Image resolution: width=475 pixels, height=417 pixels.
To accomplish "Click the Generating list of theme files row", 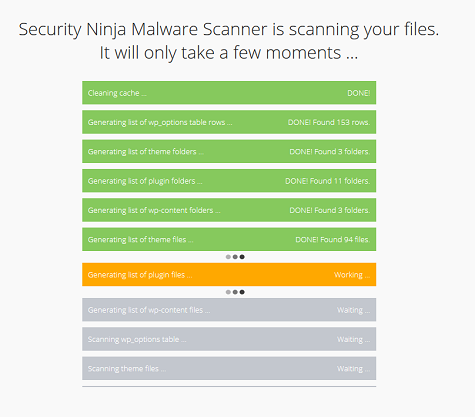I will pos(229,239).
